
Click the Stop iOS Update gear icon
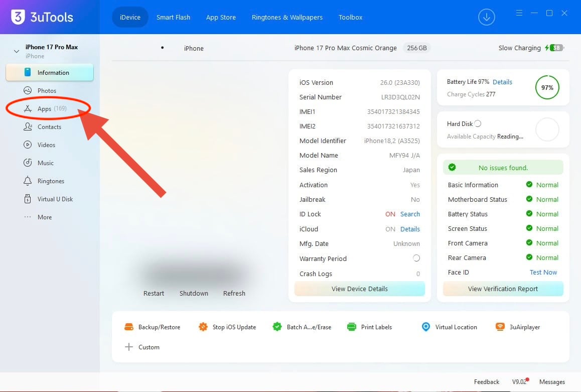203,327
